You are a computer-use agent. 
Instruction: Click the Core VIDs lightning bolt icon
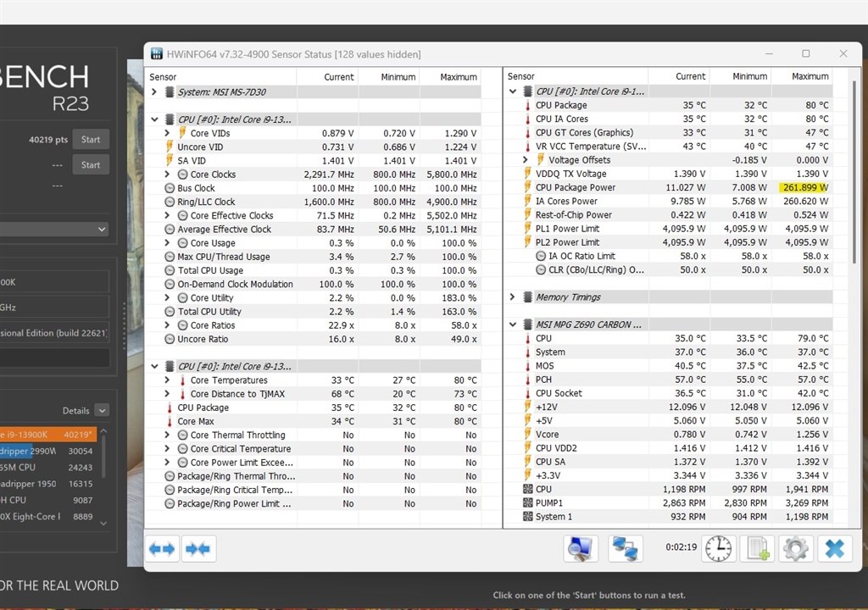tap(183, 133)
